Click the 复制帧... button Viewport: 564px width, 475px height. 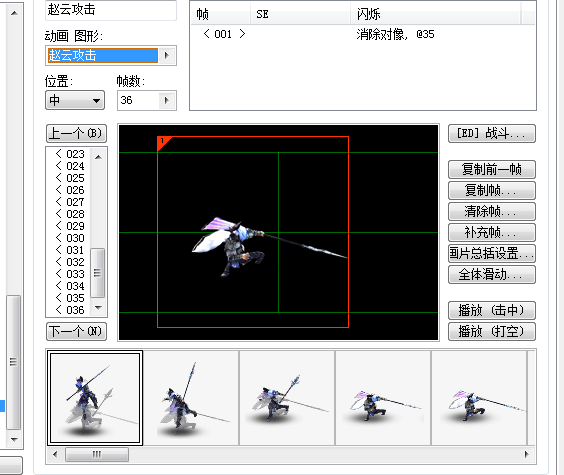(492, 190)
